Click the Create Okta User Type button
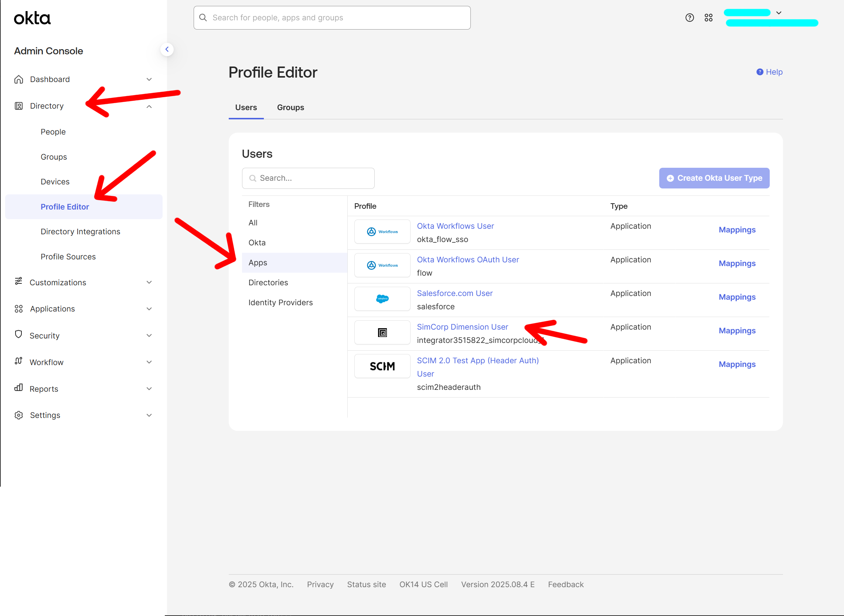The width and height of the screenshot is (844, 616). tap(714, 178)
